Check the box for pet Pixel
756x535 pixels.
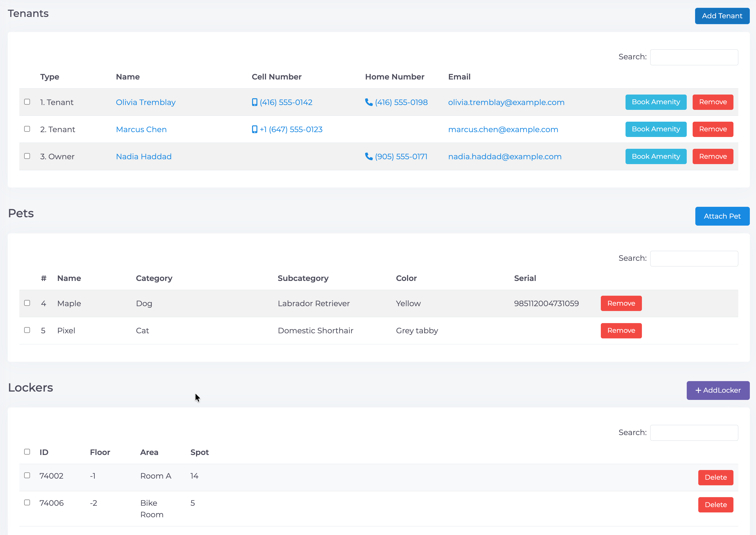coord(27,330)
